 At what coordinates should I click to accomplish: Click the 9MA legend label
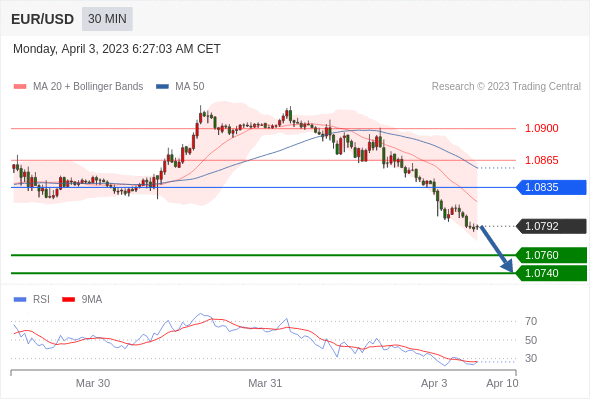[x=92, y=300]
